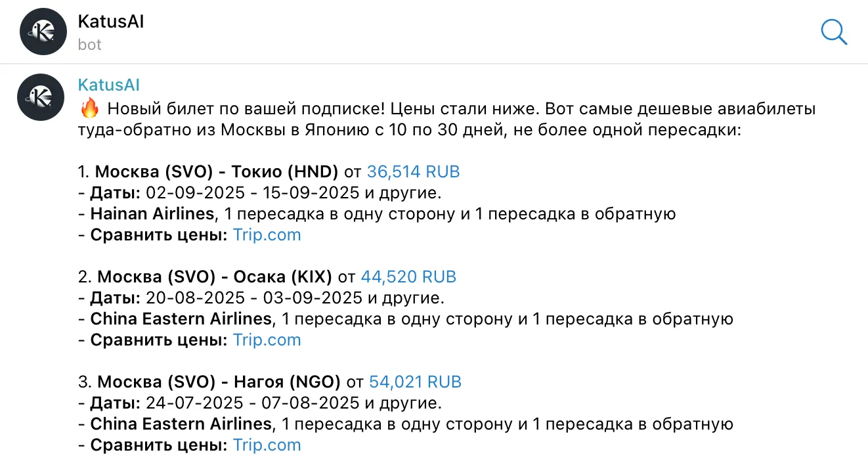The width and height of the screenshot is (868, 469).
Task: Open the 44,520 RUB price link
Action: coord(408,277)
